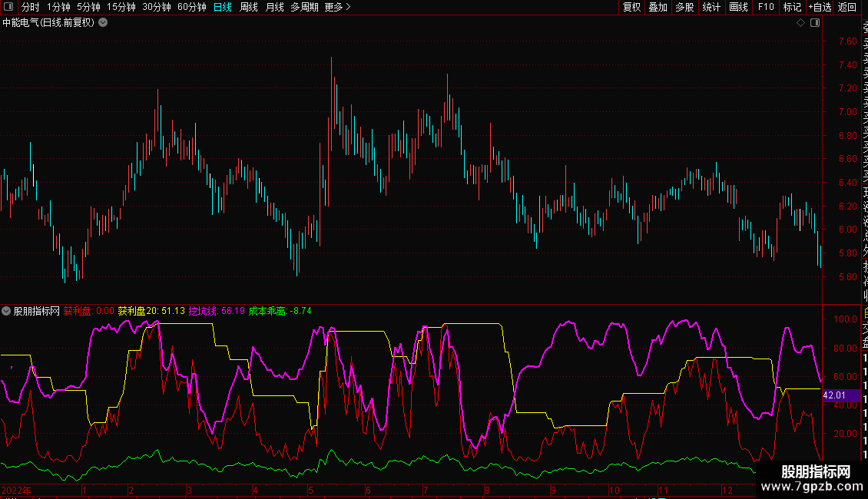Open the 标记 mark tool
The image size is (868, 499).
792,7
